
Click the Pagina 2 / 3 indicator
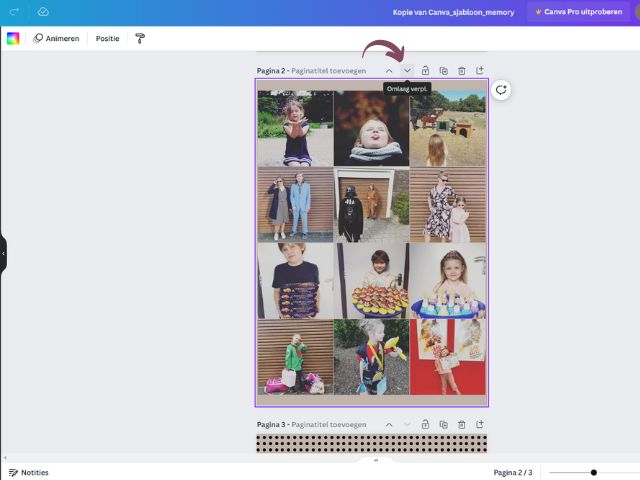click(513, 472)
